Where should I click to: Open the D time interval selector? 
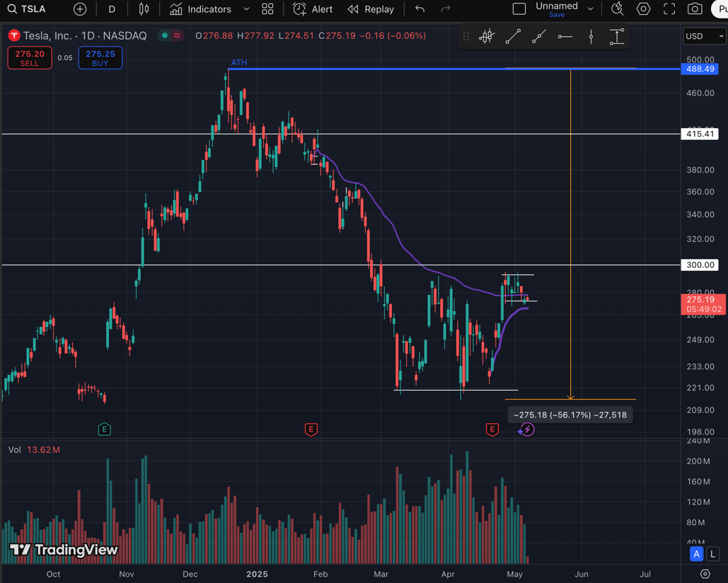tap(112, 9)
